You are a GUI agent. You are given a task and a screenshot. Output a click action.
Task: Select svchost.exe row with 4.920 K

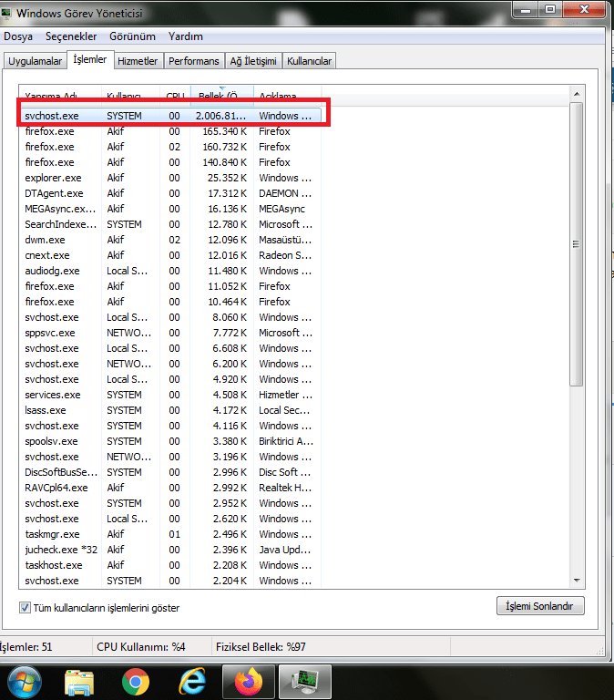pyautogui.click(x=170, y=379)
